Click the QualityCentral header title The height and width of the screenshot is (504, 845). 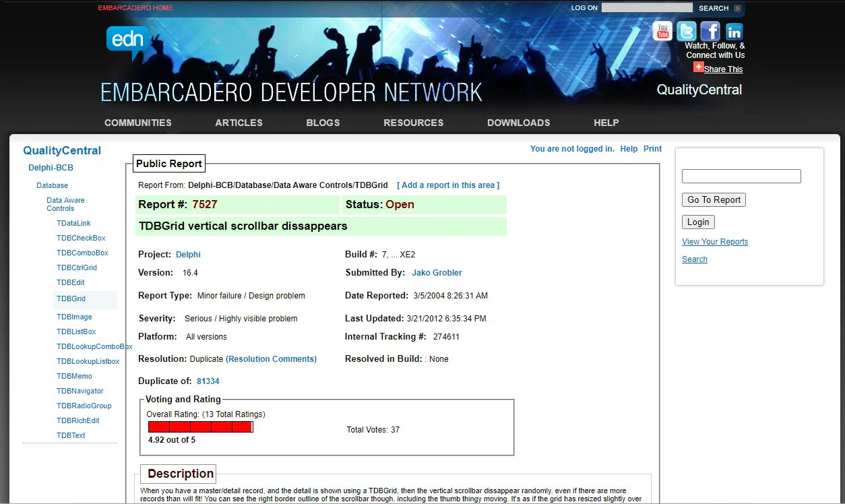click(x=699, y=90)
